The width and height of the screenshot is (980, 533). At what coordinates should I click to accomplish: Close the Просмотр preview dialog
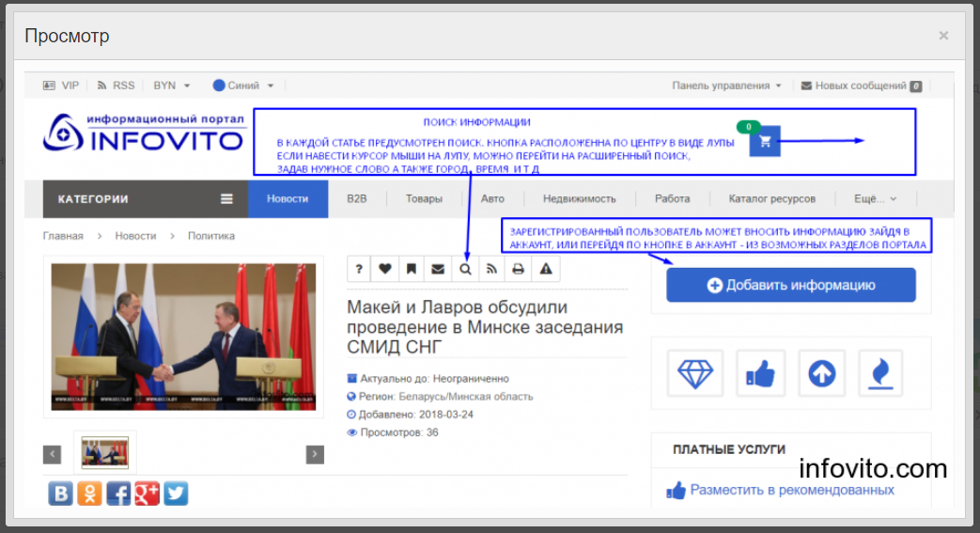[x=943, y=36]
